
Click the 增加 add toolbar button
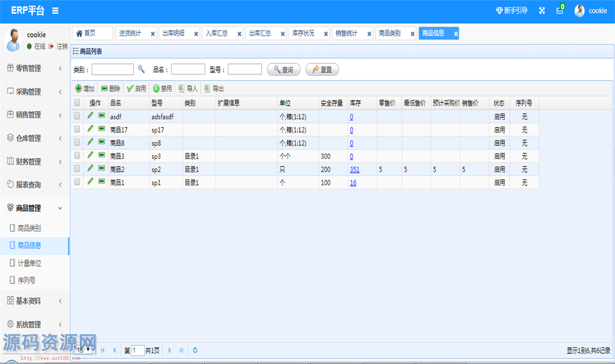click(85, 88)
